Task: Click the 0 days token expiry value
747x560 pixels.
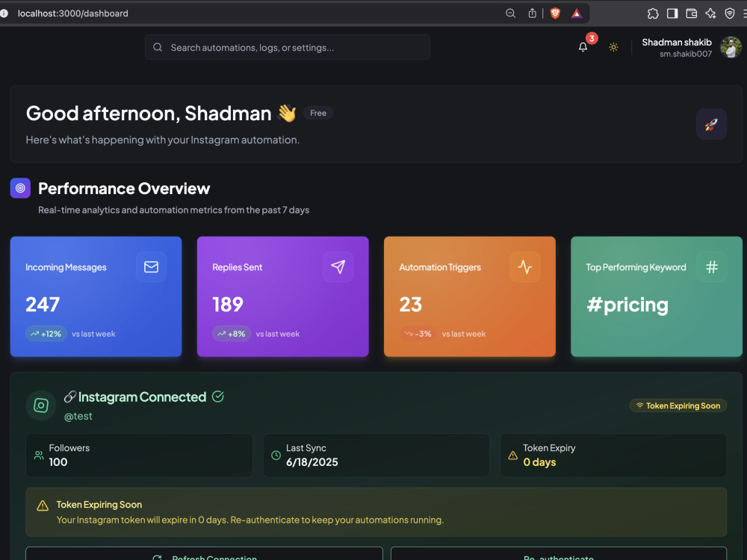Action: pyautogui.click(x=539, y=462)
